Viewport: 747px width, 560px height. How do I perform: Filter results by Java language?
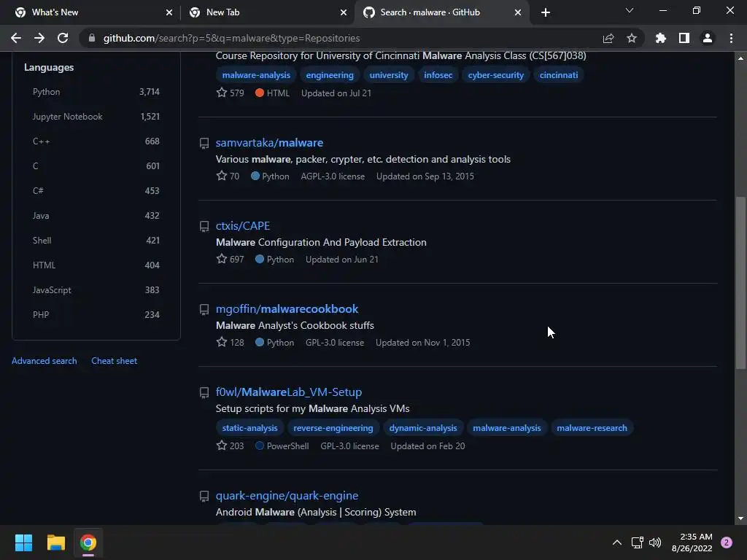pyautogui.click(x=96, y=216)
